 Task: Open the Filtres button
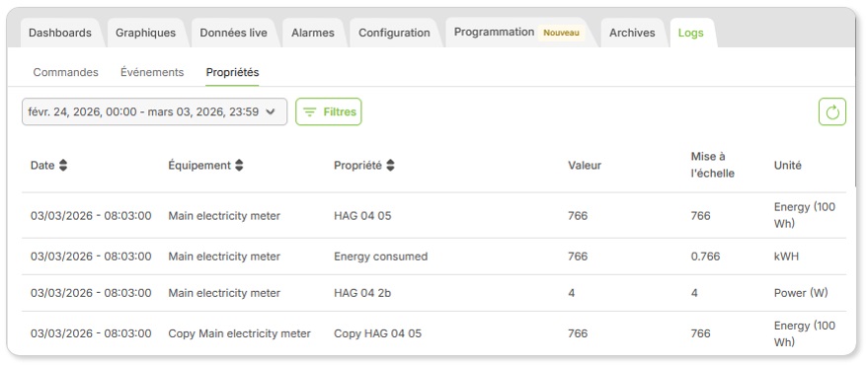pyautogui.click(x=328, y=111)
